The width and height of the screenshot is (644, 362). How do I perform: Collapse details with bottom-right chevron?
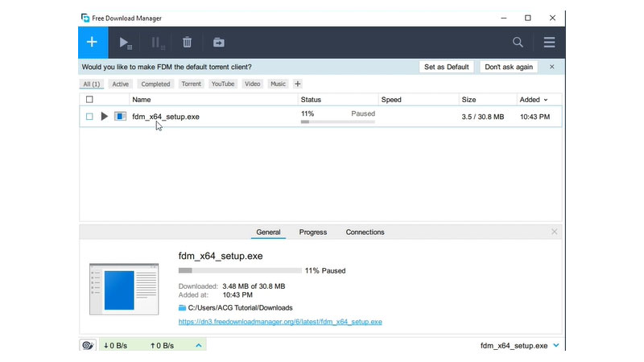(x=556, y=346)
